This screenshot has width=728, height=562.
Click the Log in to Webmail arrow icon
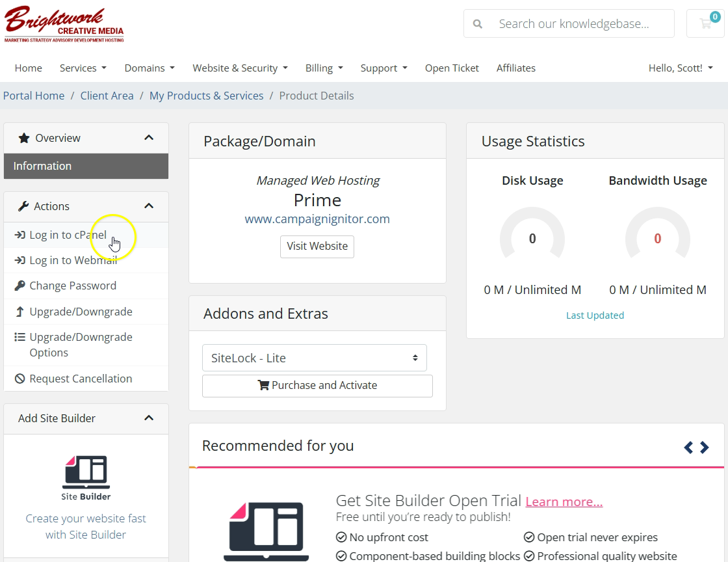click(x=20, y=260)
